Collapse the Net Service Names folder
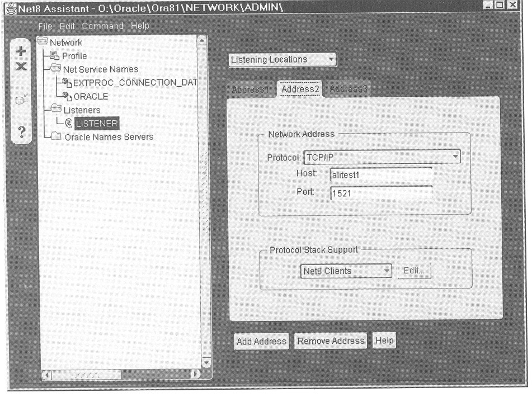Screen dimensions: 532x397 point(55,69)
